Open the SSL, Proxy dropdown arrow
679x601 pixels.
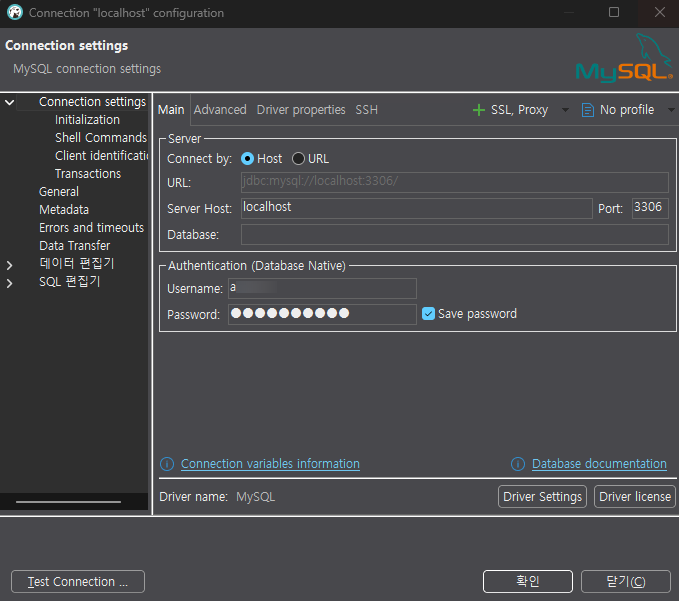point(565,110)
